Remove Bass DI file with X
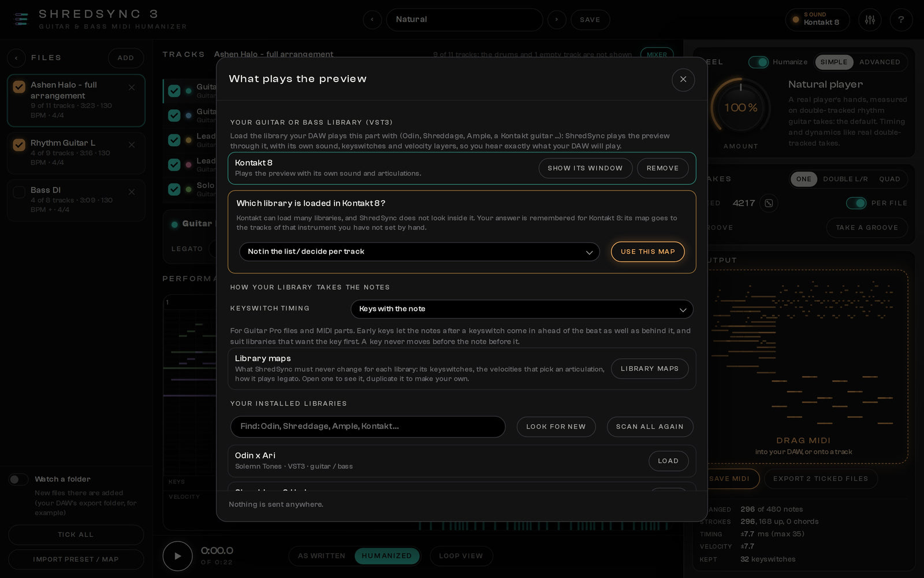This screenshot has height=578, width=924. pos(132,192)
